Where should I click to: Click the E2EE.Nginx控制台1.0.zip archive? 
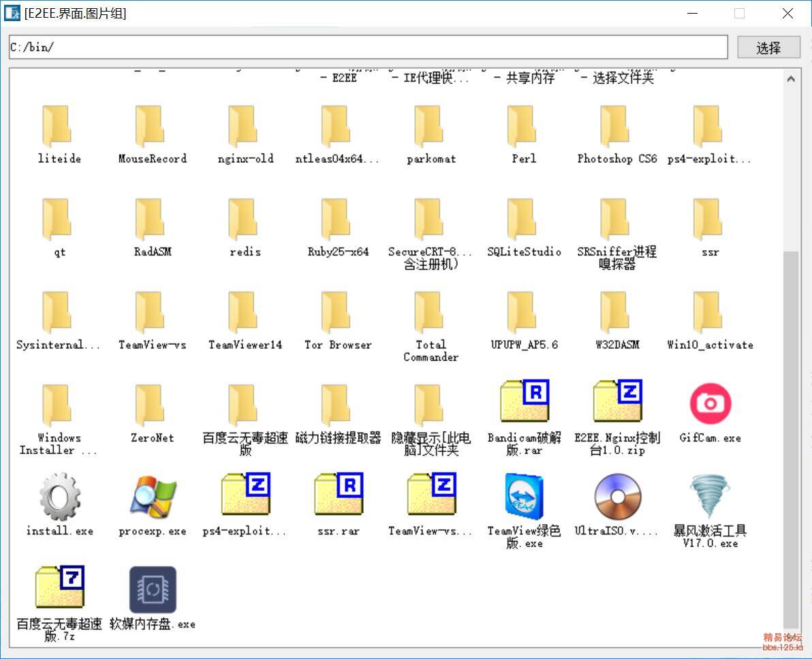coord(617,401)
